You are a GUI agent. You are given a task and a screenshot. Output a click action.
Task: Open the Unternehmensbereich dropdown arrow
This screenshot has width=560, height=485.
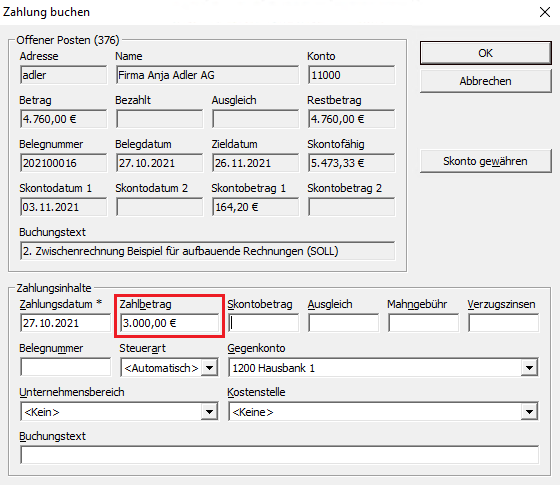point(209,412)
